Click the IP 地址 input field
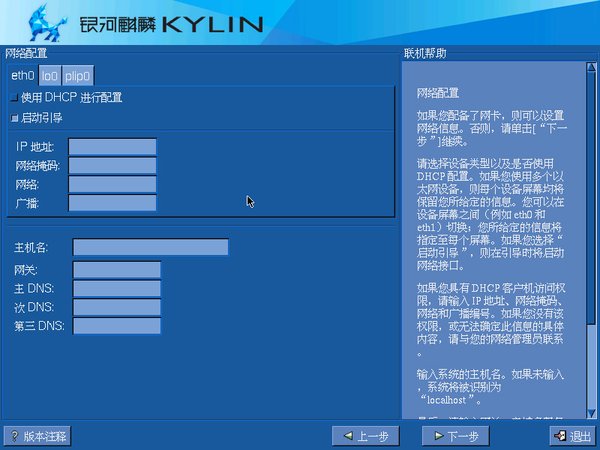600x450 pixels. click(x=112, y=147)
